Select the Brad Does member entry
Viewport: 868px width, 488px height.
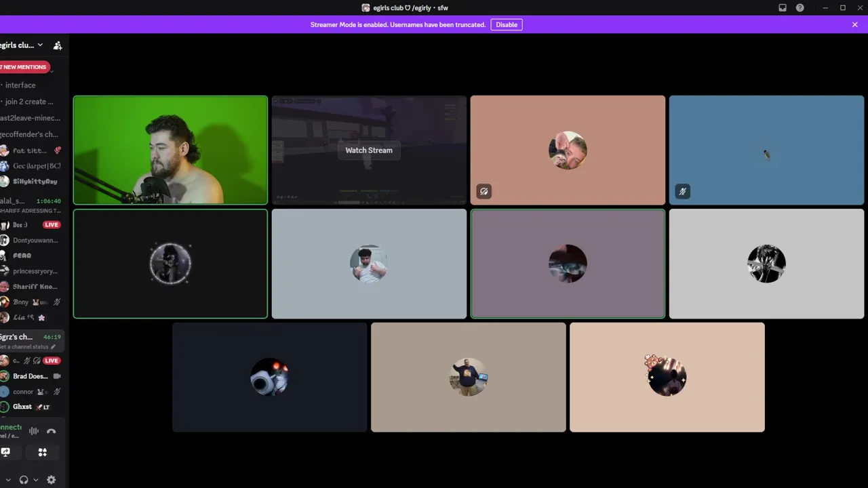(x=32, y=376)
